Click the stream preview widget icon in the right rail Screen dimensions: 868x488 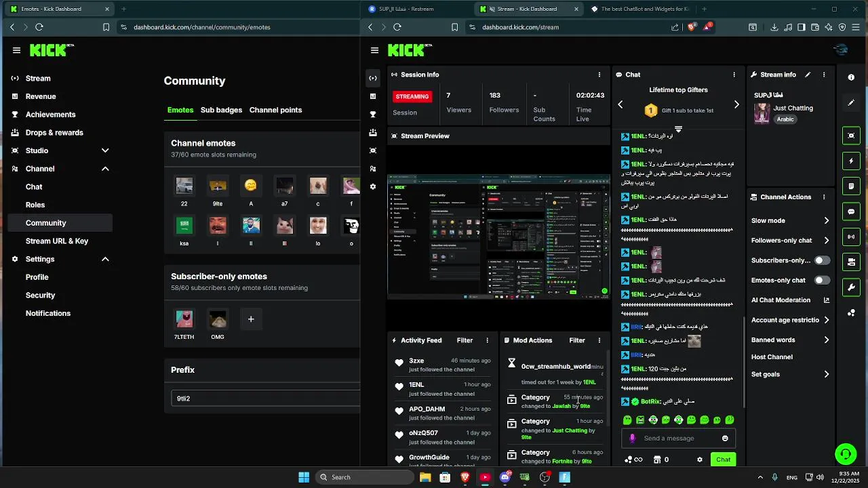(x=851, y=136)
